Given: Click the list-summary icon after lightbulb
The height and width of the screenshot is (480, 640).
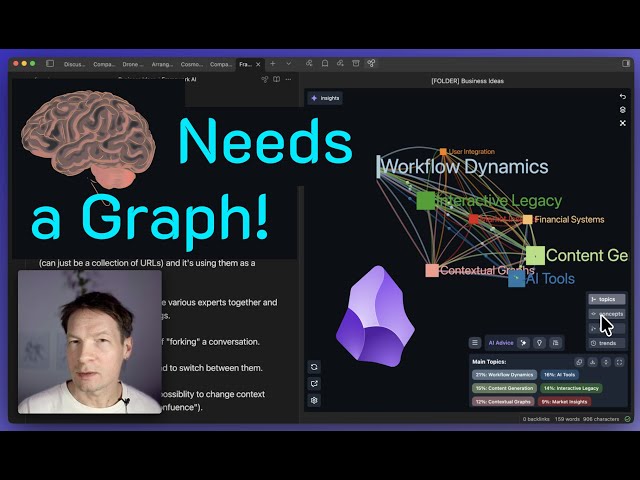Looking at the screenshot, I should tap(555, 343).
